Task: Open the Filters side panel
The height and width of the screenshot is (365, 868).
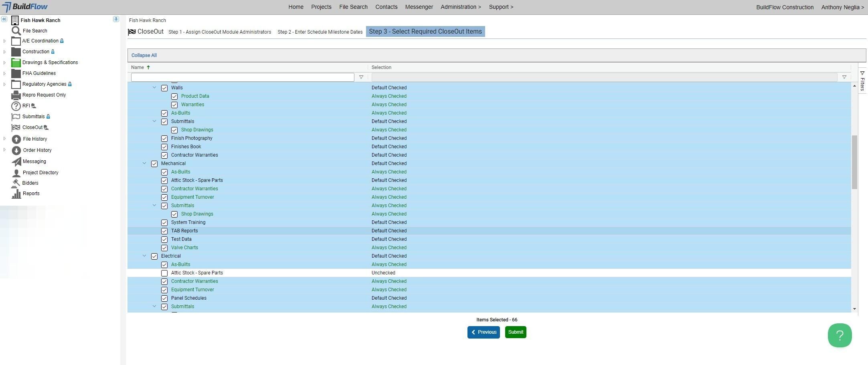Action: click(862, 81)
